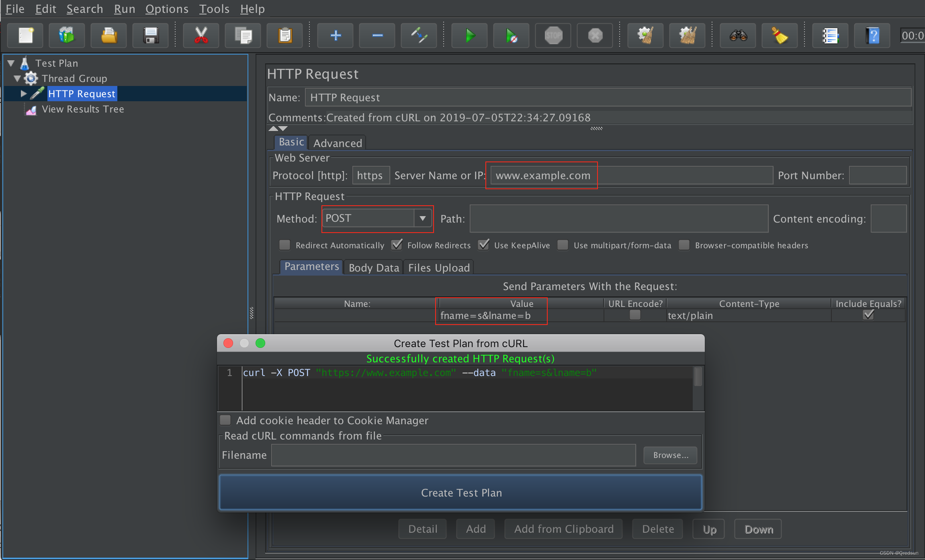
Task: Click the Cut element icon
Action: tap(201, 35)
